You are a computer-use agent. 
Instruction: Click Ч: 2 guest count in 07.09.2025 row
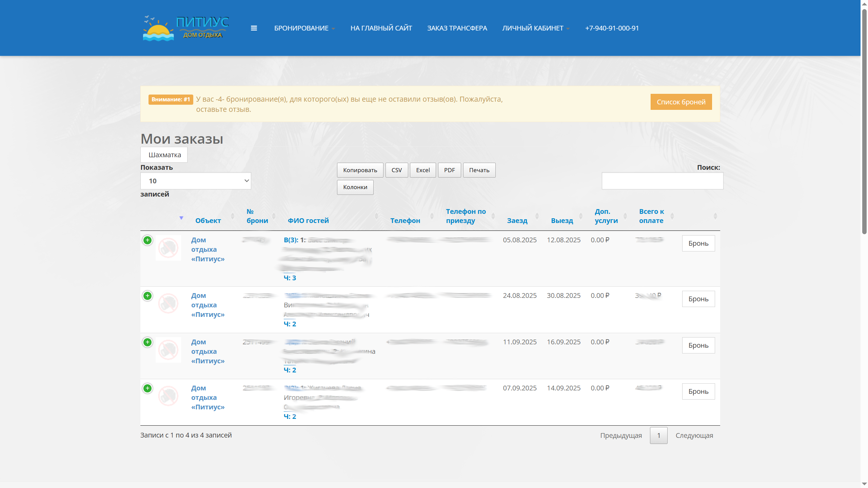click(290, 416)
